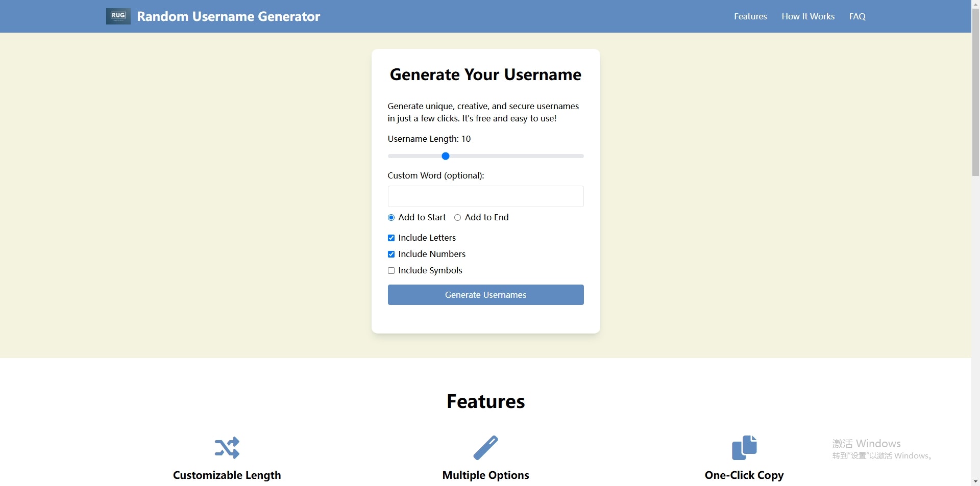Screen dimensions: 980x486
Task: Click the Features section heading
Action: (485, 401)
